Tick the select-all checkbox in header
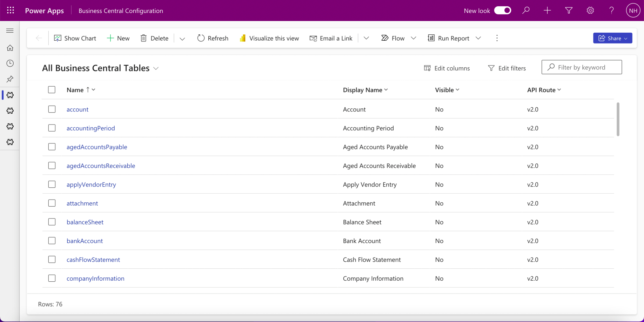644x322 pixels. 52,90
